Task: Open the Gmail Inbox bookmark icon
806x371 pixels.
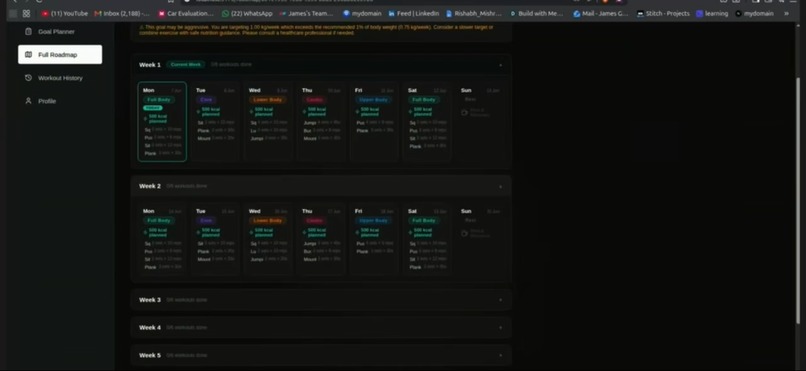Action: click(98, 14)
